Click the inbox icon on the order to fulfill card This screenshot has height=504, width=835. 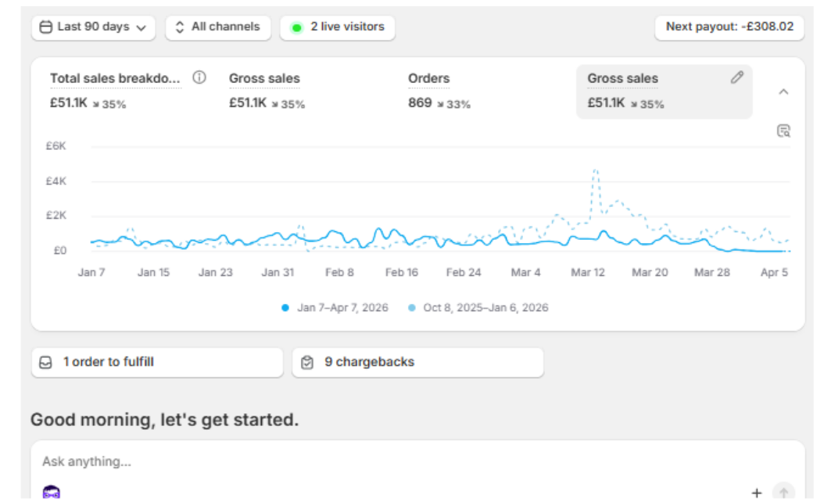coord(46,363)
